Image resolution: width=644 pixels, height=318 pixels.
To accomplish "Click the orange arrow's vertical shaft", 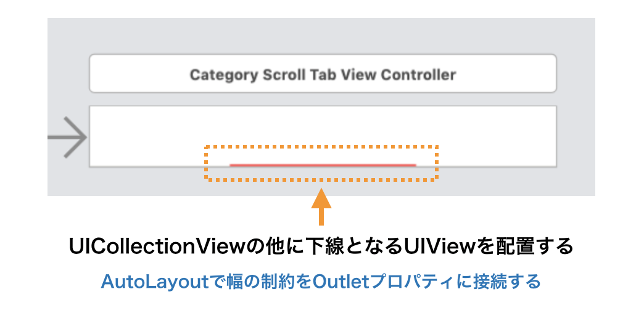I will coord(321,217).
